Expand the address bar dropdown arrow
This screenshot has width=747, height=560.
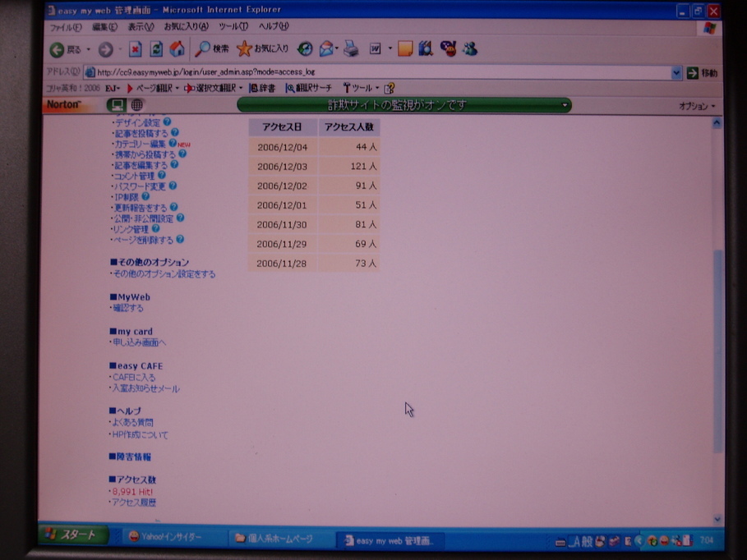pyautogui.click(x=676, y=72)
